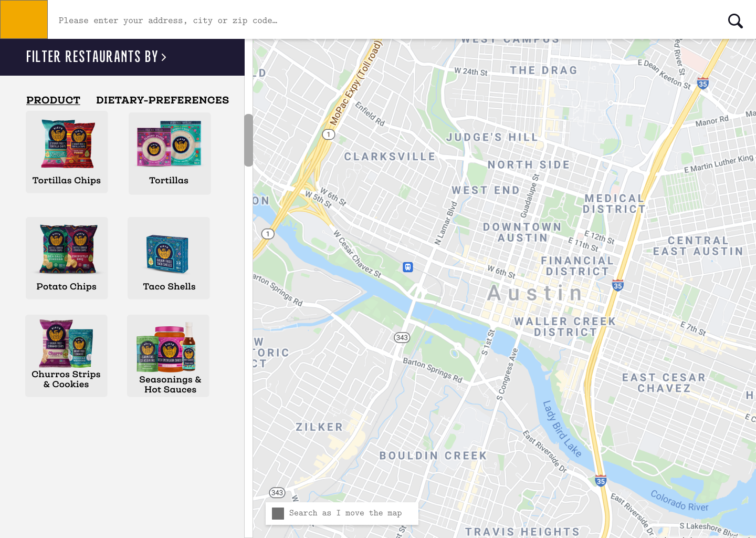The image size is (756, 538).
Task: Click the I-35 shield near Financial District
Action: pos(618,286)
